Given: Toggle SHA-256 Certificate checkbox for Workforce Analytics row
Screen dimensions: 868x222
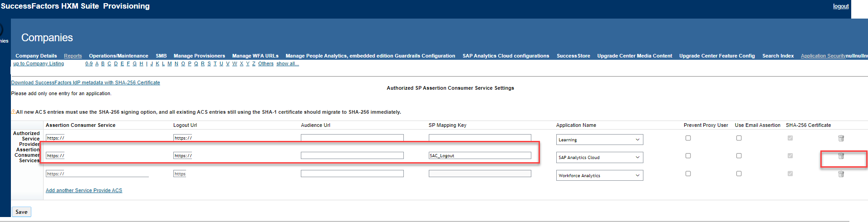Looking at the screenshot, I should pyautogui.click(x=790, y=174).
